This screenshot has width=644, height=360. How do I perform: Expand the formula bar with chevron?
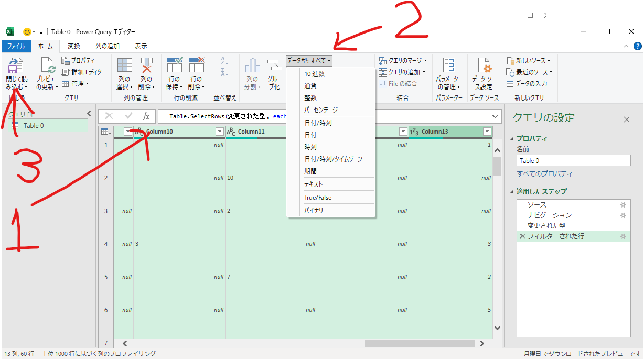(496, 116)
